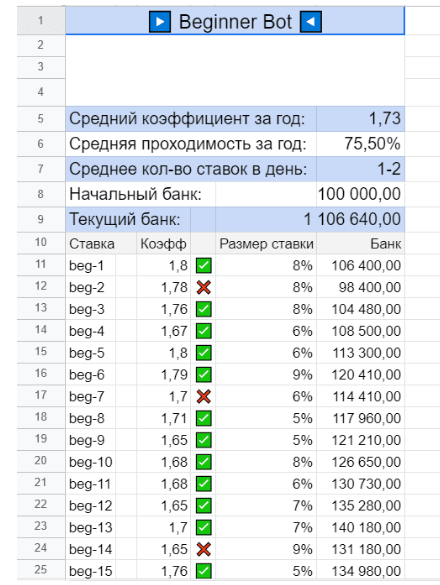Screen dimensions: 440x585
Task: Select the 7% stake size in beg-12 row
Action: [266, 506]
